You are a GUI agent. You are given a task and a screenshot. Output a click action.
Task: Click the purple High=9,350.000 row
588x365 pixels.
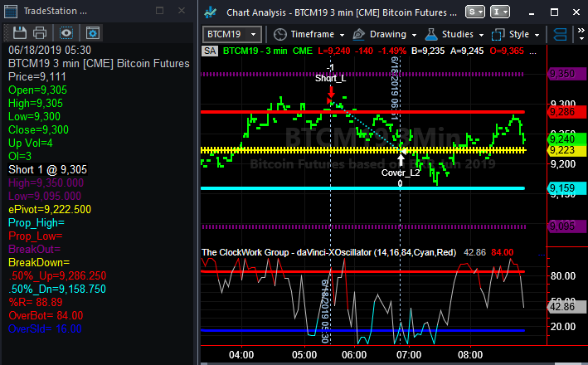[x=46, y=183]
